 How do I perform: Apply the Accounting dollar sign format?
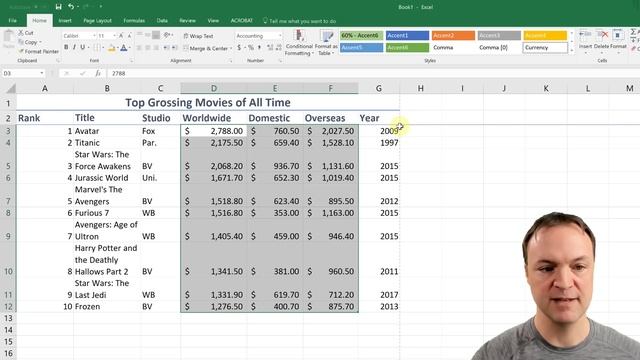(x=239, y=48)
